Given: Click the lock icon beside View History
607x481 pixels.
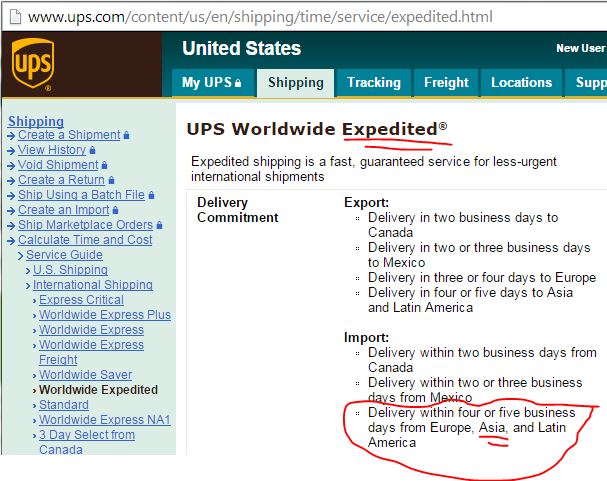Looking at the screenshot, I should pos(92,150).
